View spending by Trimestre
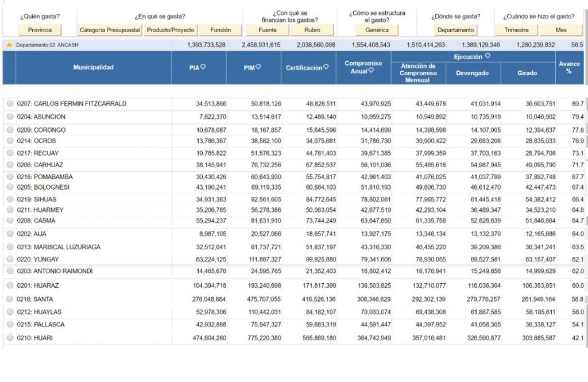This screenshot has width=588, height=382. pyautogui.click(x=516, y=30)
